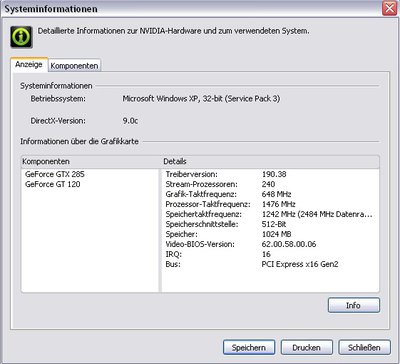Click the Bus PCI Express row
The width and height of the screenshot is (400, 364).
point(270,264)
